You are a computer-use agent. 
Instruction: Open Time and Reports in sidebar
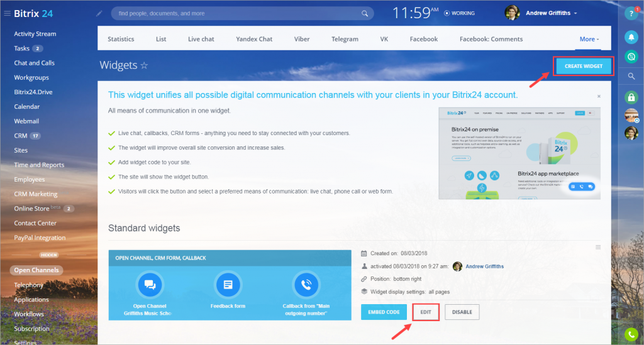click(39, 165)
